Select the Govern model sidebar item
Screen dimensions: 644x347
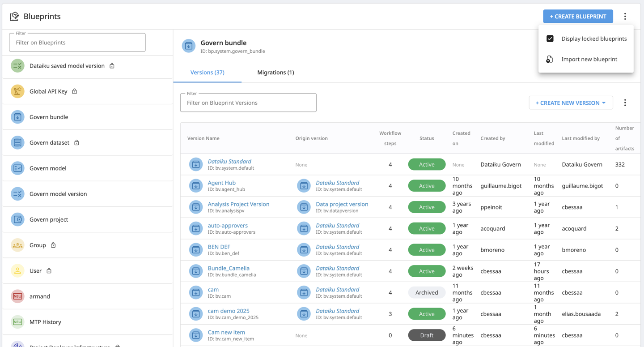88,168
